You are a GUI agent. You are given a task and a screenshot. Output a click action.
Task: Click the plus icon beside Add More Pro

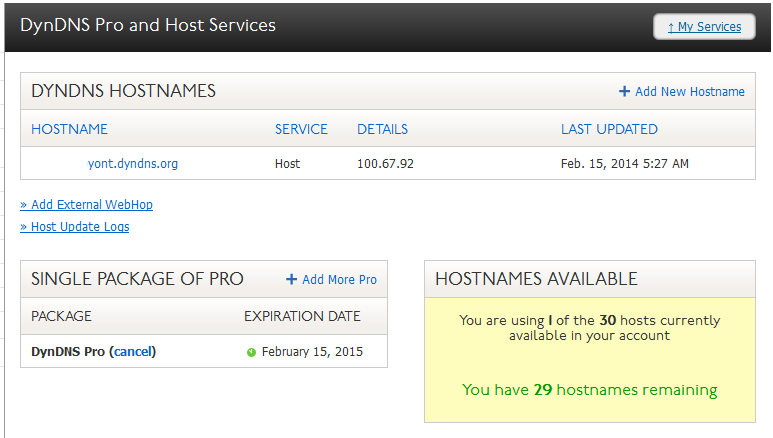pyautogui.click(x=292, y=279)
